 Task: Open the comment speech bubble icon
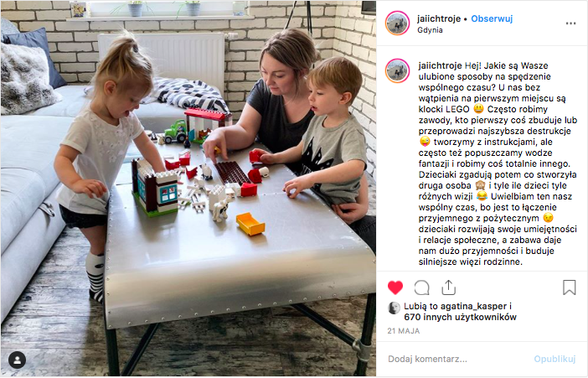421,288
